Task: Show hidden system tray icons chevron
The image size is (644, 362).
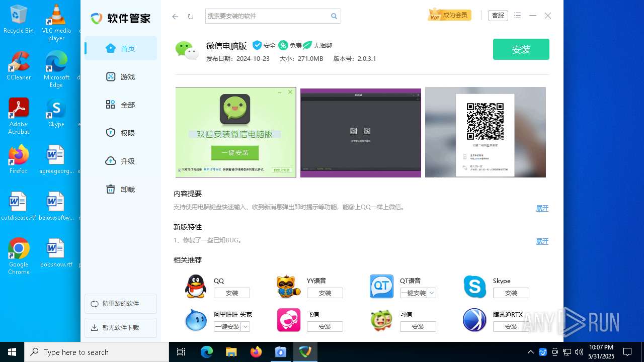Action: pos(530,352)
